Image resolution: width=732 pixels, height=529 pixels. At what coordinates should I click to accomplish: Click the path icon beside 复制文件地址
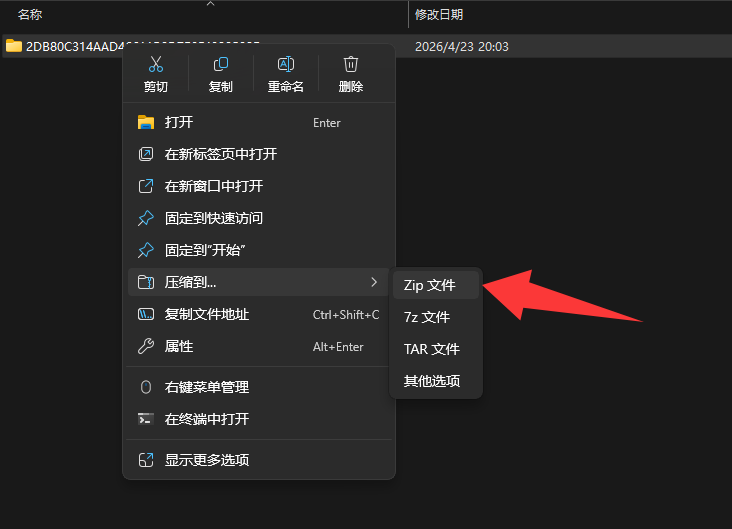click(146, 314)
